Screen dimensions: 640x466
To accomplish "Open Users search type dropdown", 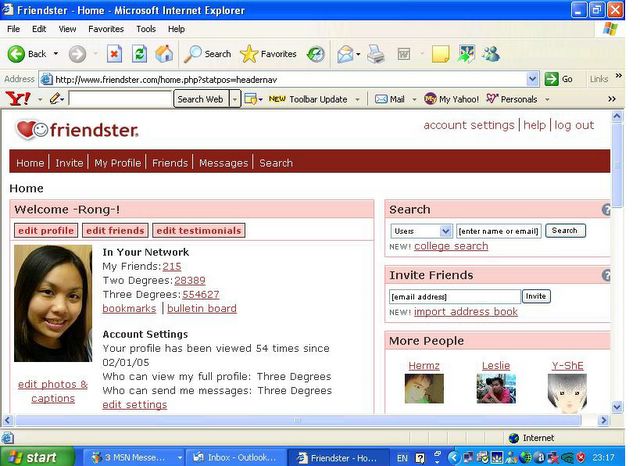I will click(421, 231).
